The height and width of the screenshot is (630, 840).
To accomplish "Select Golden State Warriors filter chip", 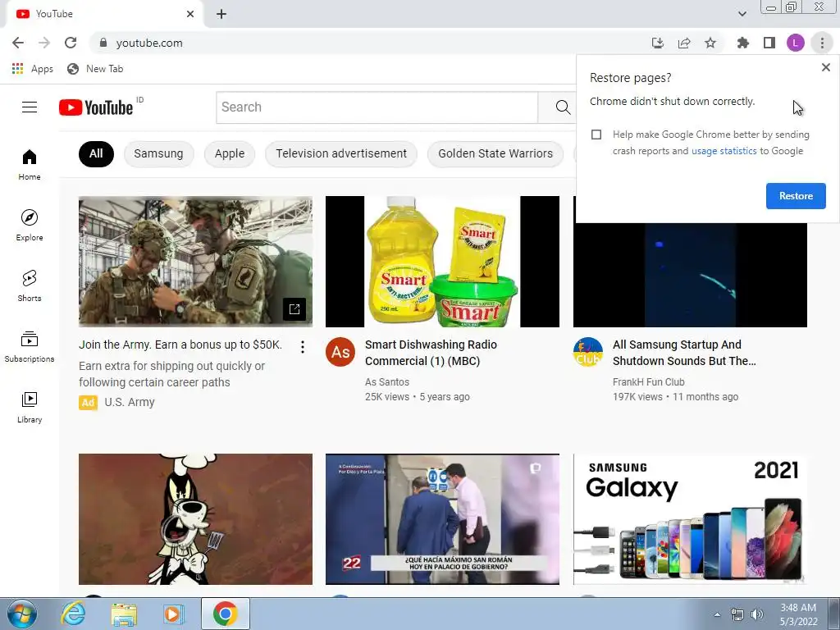I will (495, 153).
